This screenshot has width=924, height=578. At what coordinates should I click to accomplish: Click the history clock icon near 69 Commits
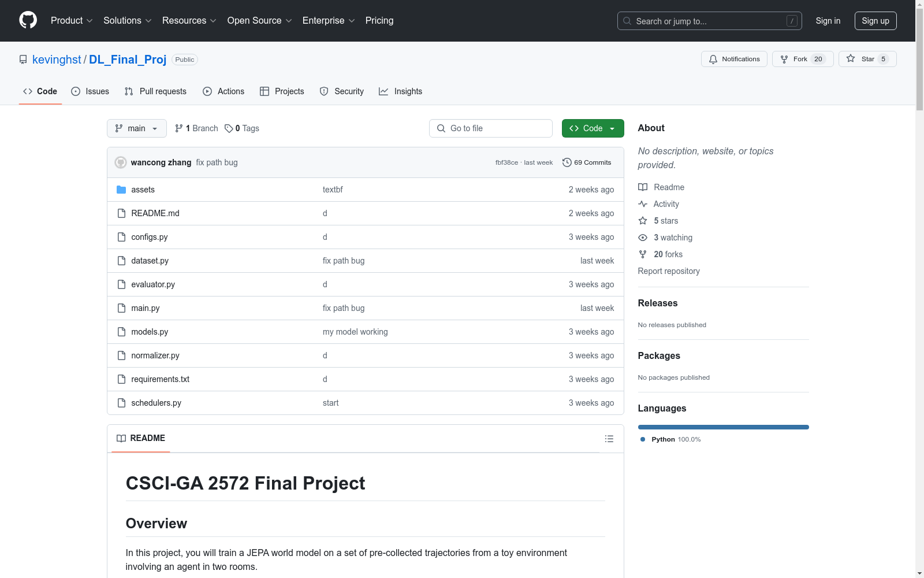coord(567,162)
